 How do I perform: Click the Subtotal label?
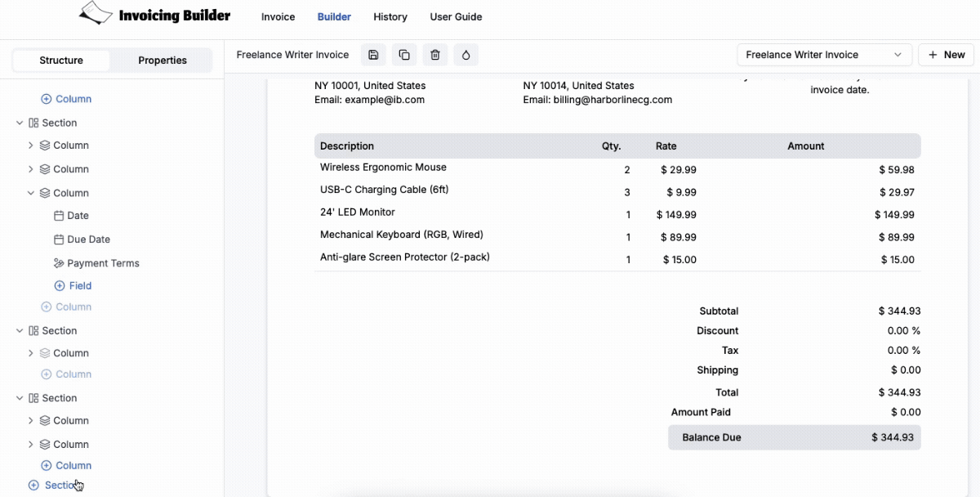click(x=719, y=311)
